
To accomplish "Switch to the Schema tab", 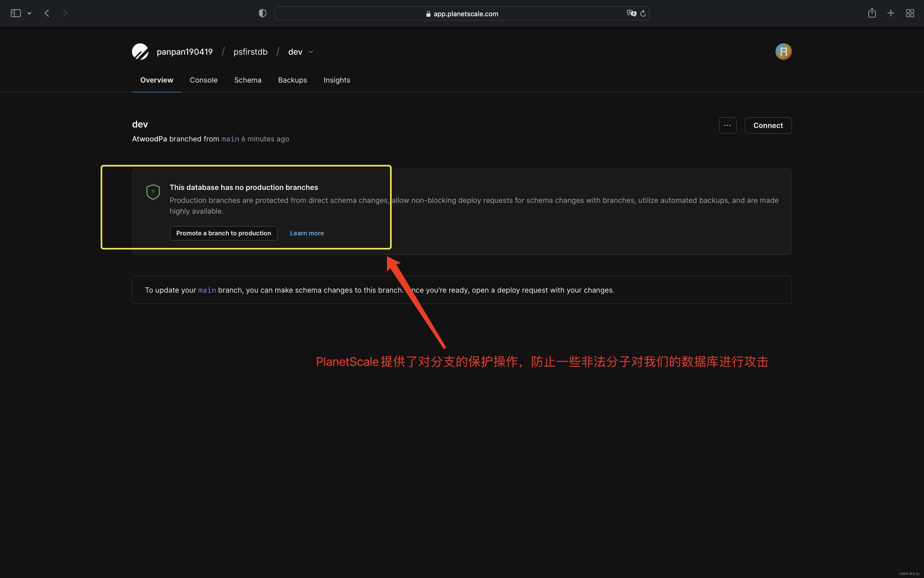I will click(x=248, y=80).
